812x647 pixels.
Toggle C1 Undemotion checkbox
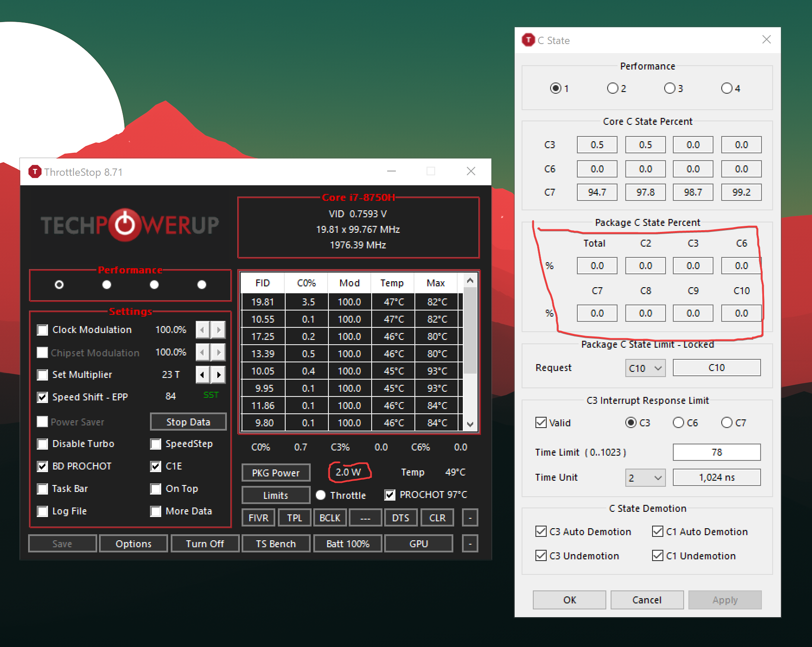click(657, 555)
